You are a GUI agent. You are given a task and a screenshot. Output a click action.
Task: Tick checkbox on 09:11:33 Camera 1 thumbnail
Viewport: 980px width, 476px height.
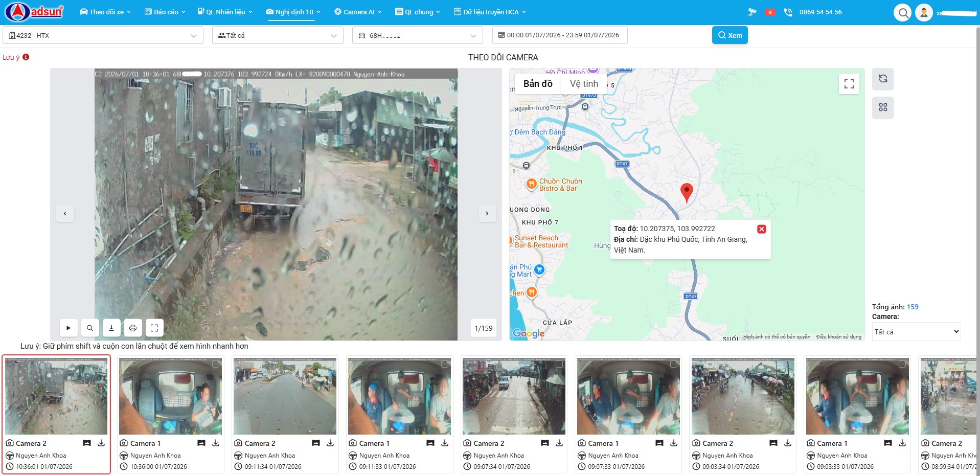(x=445, y=364)
